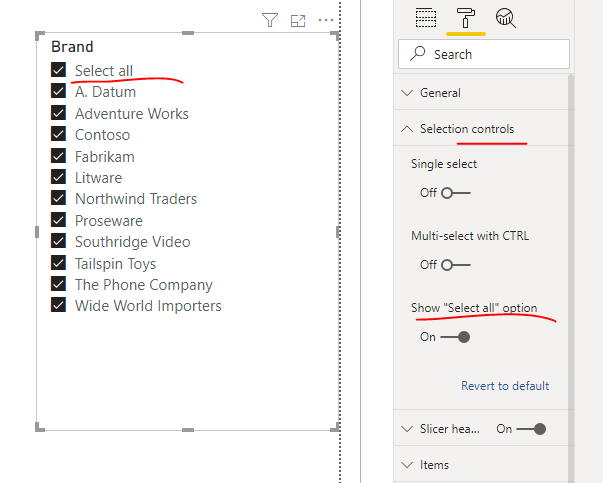This screenshot has height=483, width=603.
Task: Uncheck the Adventure Works checkbox
Action: pos(58,113)
